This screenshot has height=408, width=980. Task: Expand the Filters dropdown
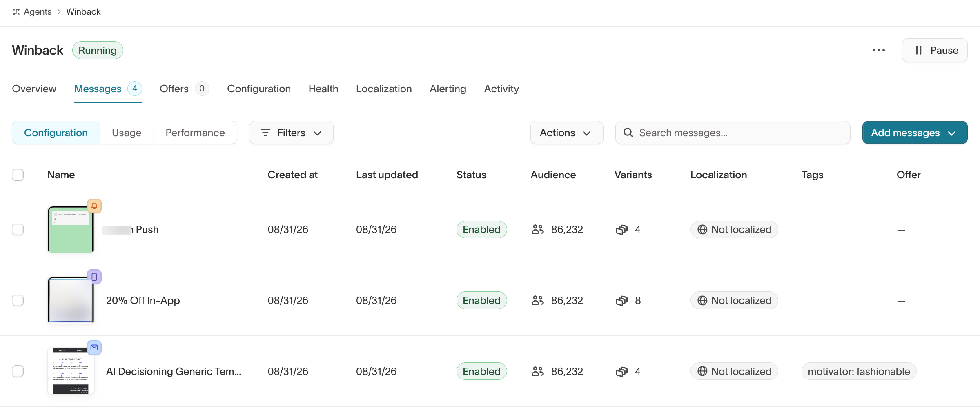291,133
